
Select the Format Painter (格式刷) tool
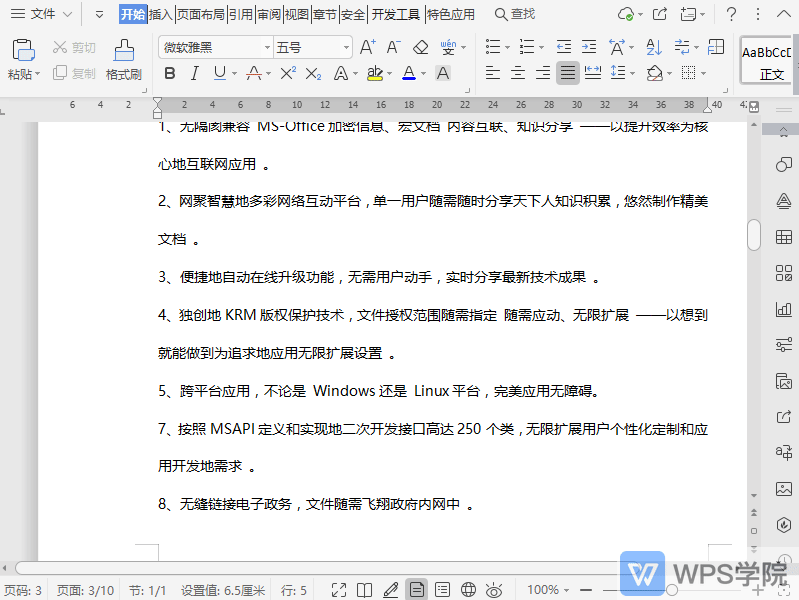pos(124,60)
